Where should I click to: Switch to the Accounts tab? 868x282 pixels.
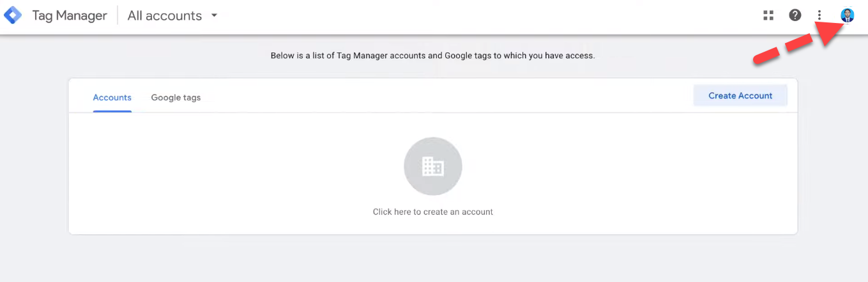pos(112,98)
